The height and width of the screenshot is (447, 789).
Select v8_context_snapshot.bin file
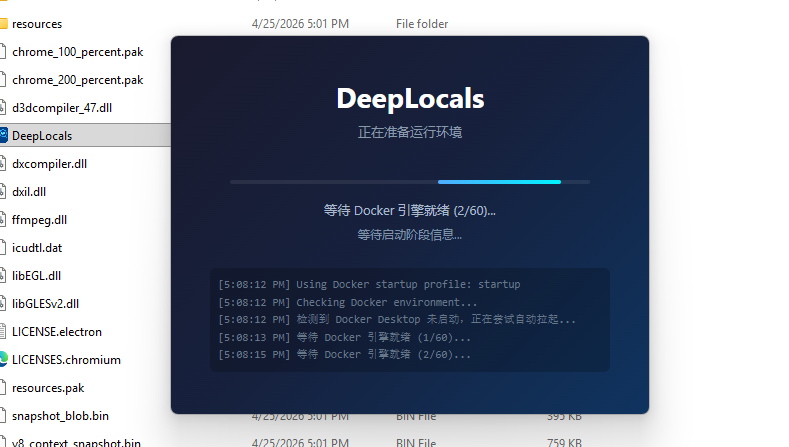click(76, 442)
